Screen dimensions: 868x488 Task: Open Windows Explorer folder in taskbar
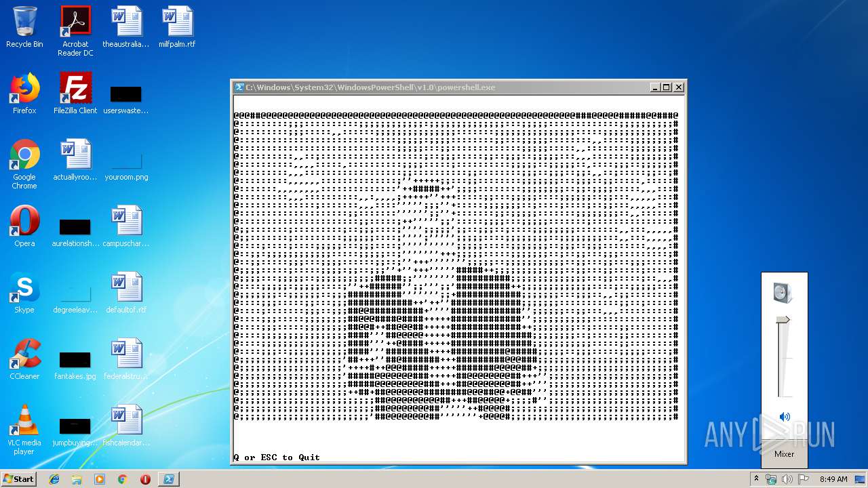click(77, 479)
